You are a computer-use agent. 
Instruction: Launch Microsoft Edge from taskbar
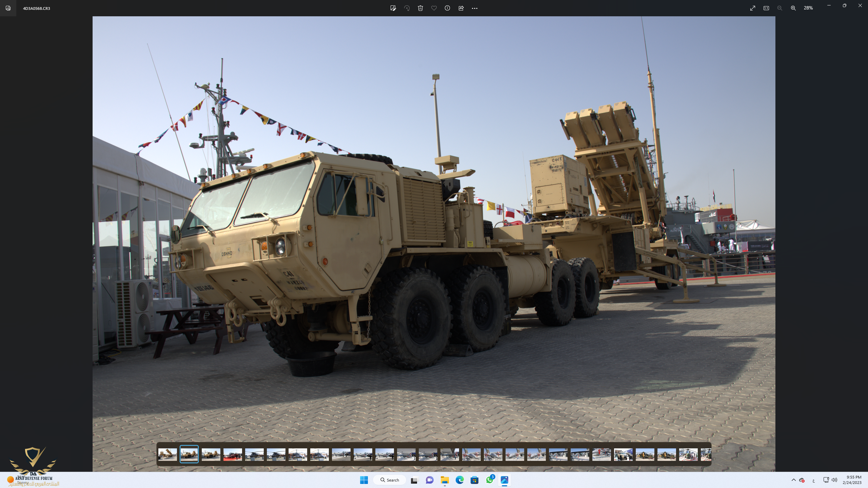tap(460, 480)
